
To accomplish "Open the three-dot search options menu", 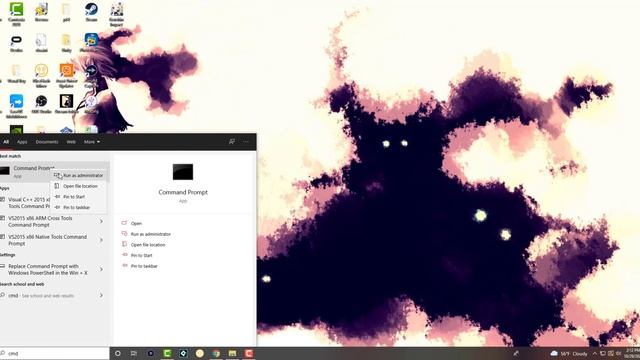I will pos(245,142).
